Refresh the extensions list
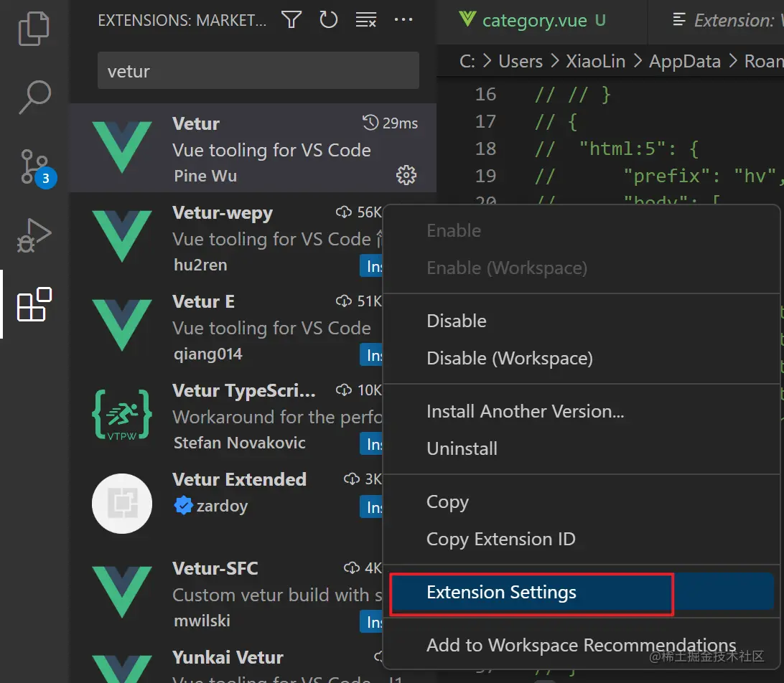 coord(329,20)
